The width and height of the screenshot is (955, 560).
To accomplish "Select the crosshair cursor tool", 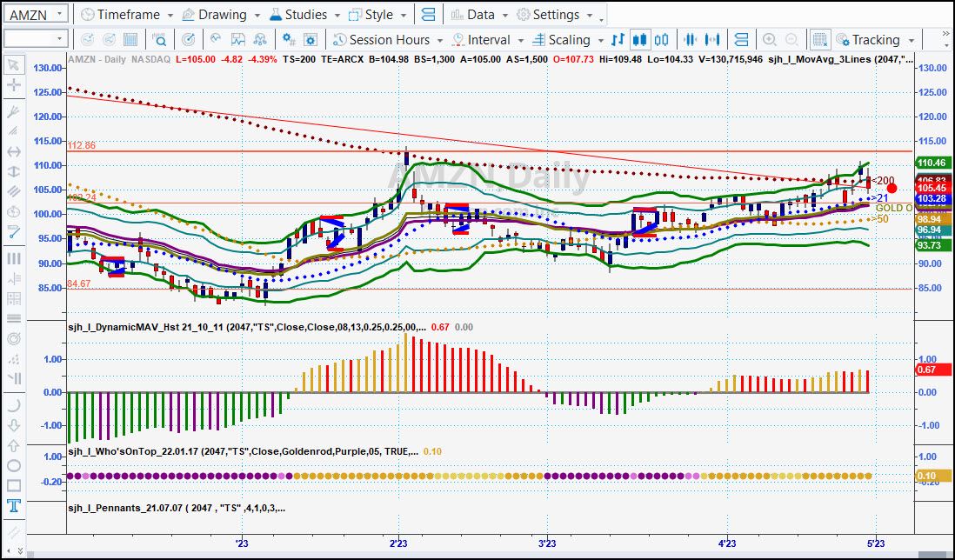I will coord(13,84).
